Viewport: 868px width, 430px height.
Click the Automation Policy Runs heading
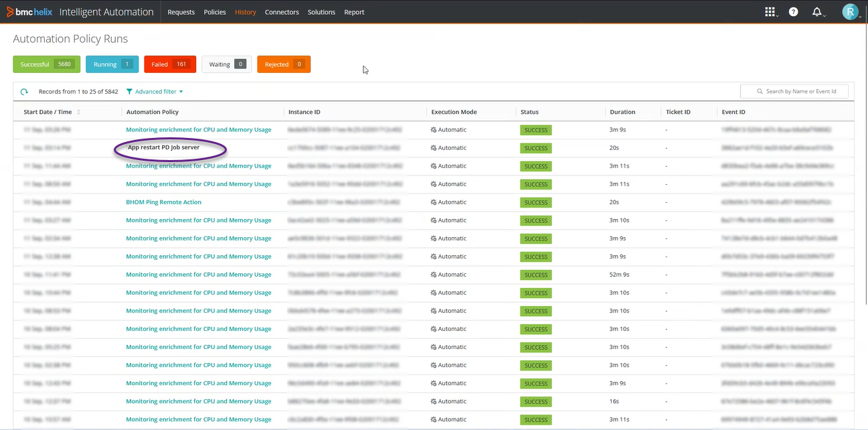[x=70, y=39]
